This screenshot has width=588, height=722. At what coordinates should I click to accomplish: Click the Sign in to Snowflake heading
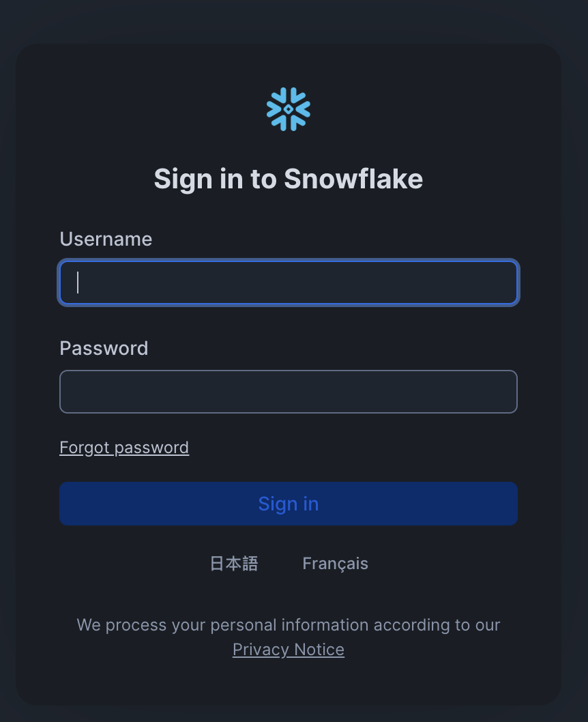(x=289, y=179)
